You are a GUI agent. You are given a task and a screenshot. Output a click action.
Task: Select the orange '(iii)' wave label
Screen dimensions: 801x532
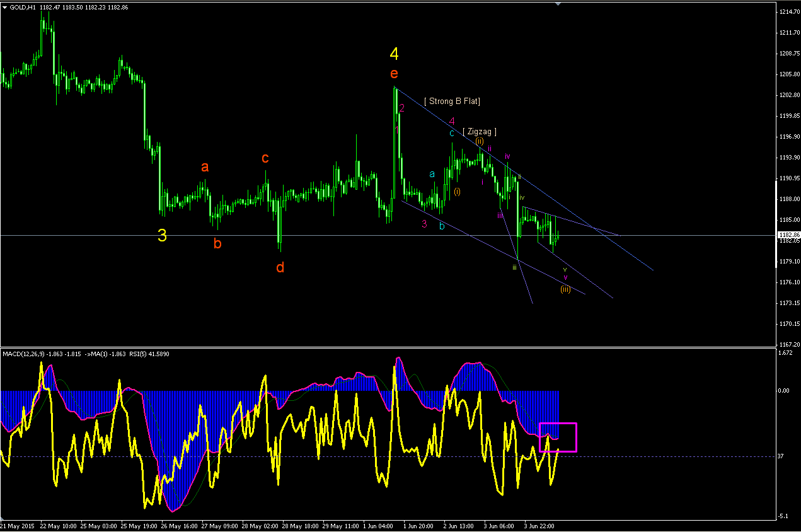click(x=565, y=289)
